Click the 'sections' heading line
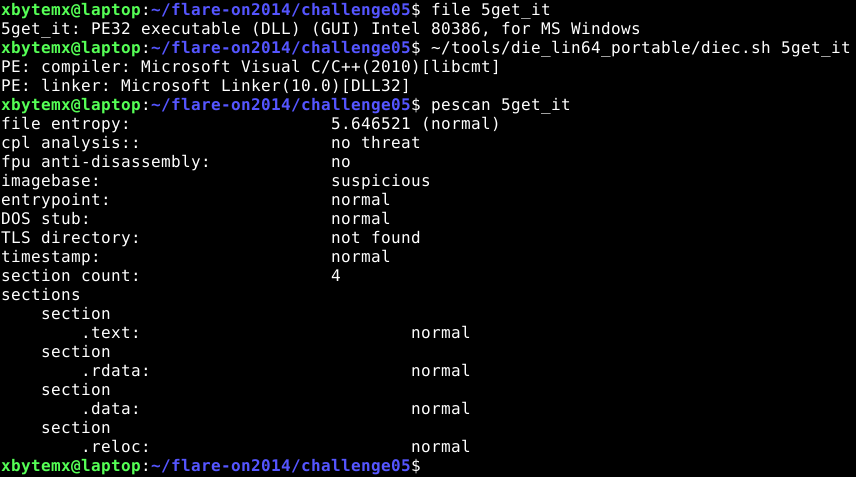Screen dimensions: 856x477 click(41, 295)
